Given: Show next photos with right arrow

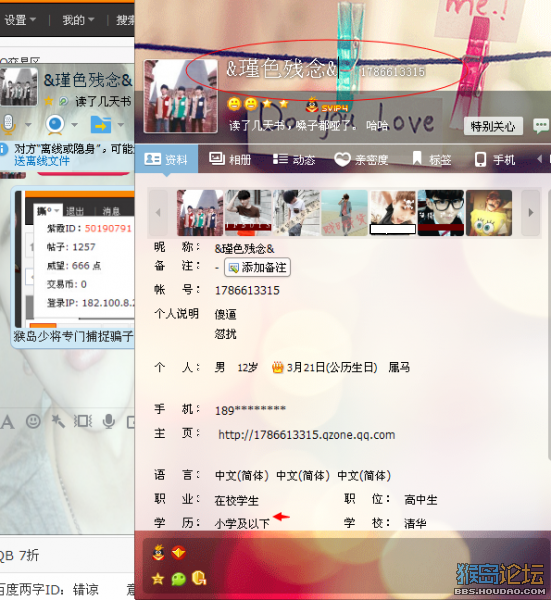Looking at the screenshot, I should coord(530,212).
